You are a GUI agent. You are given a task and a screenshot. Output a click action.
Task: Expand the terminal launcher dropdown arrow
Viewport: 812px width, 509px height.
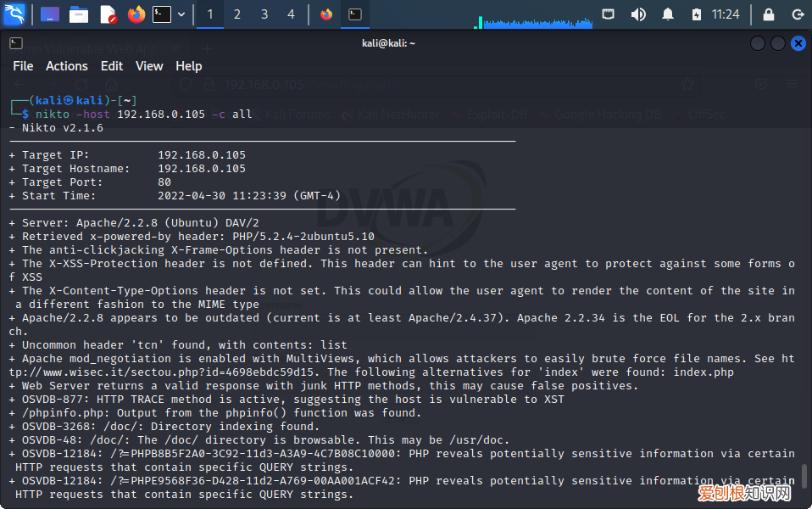[181, 14]
